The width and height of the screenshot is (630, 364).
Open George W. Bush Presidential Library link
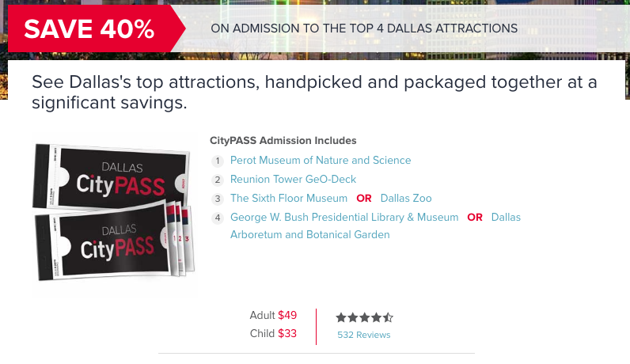[344, 217]
